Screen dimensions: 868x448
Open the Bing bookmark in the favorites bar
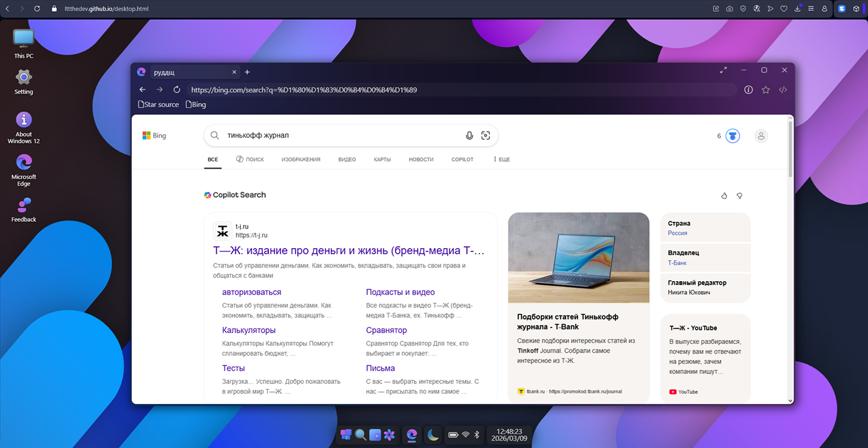point(195,105)
